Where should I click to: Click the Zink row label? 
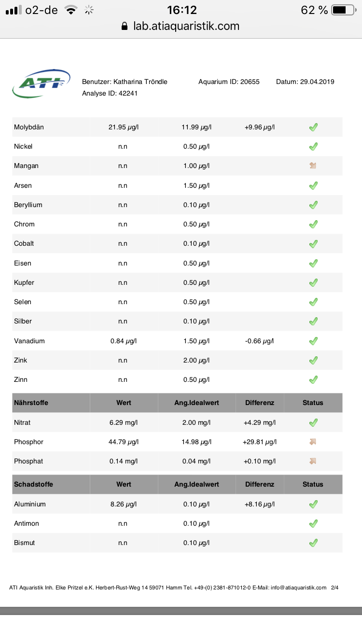click(21, 360)
